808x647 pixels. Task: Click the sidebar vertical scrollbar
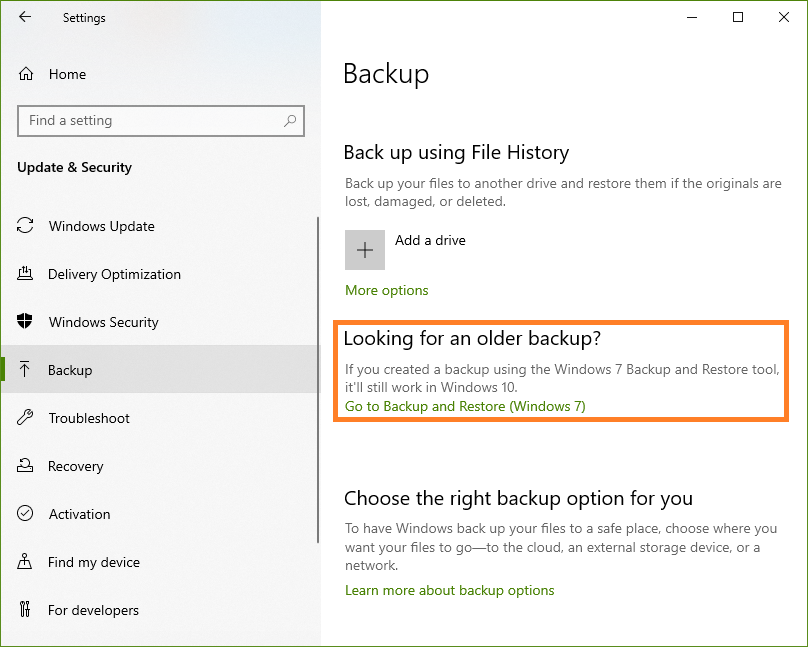click(318, 380)
